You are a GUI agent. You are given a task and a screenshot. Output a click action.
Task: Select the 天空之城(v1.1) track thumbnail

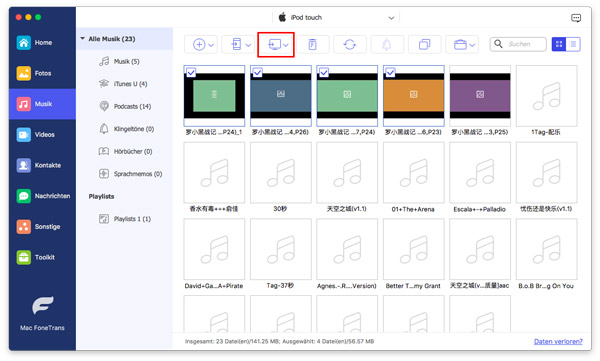347,173
